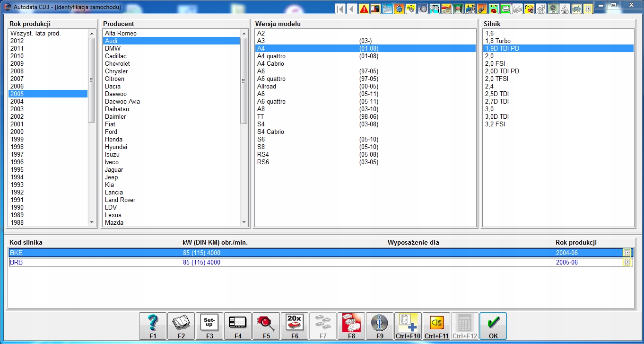Click the F5 magnifier search button

point(266,326)
